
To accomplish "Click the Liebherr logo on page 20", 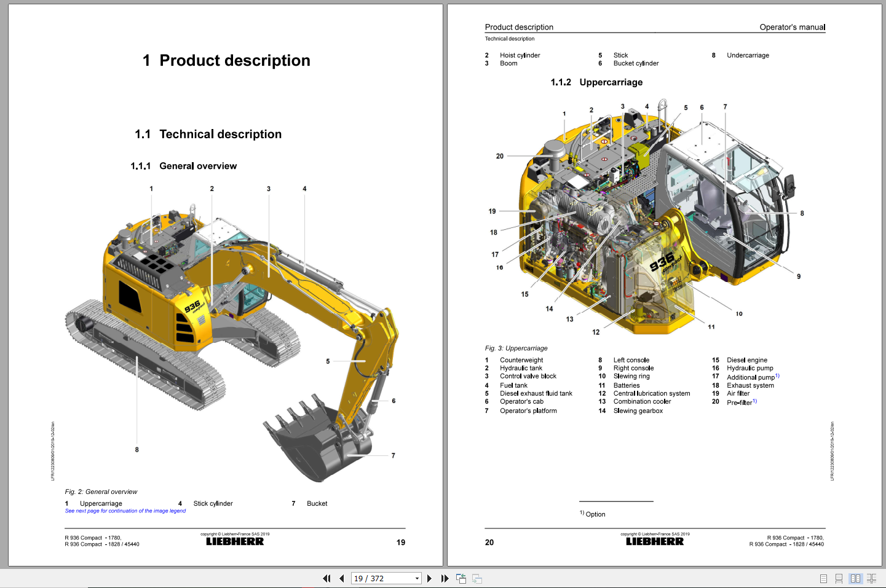I will pos(655,541).
